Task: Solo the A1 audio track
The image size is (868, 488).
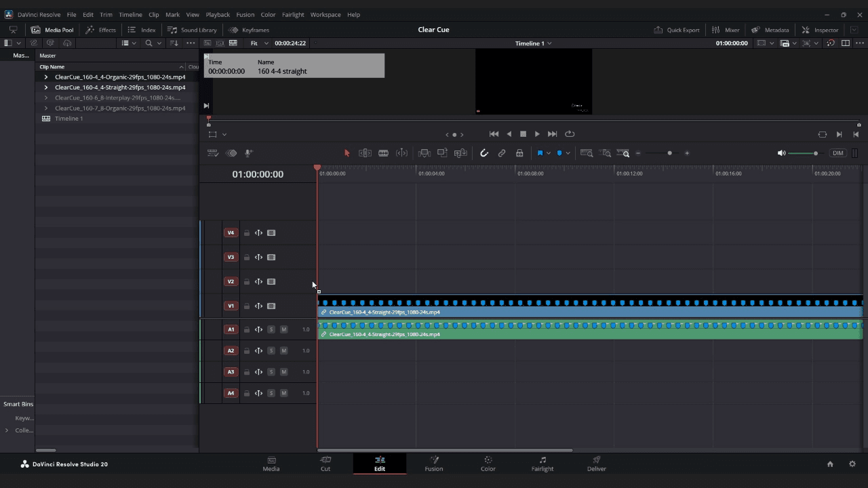Action: pos(271,329)
